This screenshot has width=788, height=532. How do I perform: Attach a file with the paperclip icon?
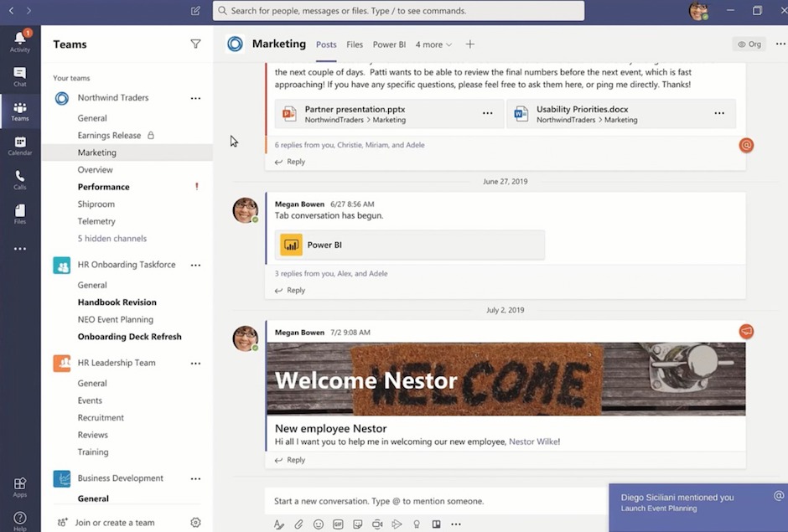pyautogui.click(x=298, y=524)
